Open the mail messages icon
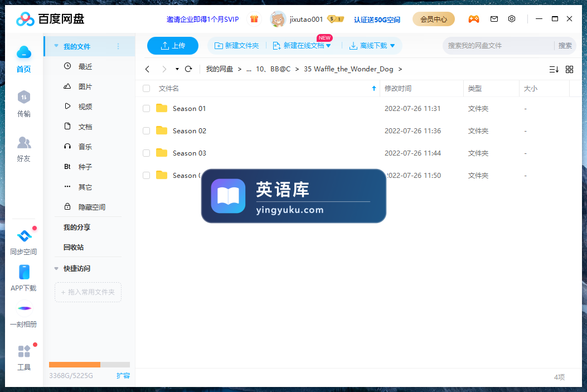Image resolution: width=587 pixels, height=392 pixels. [494, 19]
